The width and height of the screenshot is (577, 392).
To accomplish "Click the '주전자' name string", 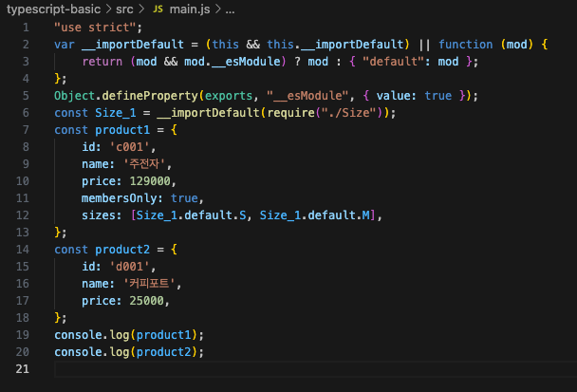I will pos(144,164).
